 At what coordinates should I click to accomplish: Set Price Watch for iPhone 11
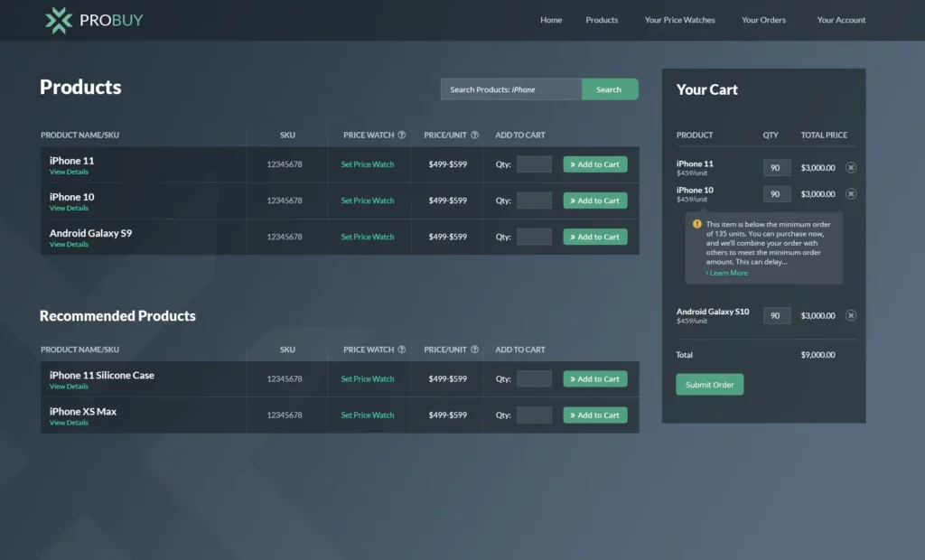click(368, 164)
